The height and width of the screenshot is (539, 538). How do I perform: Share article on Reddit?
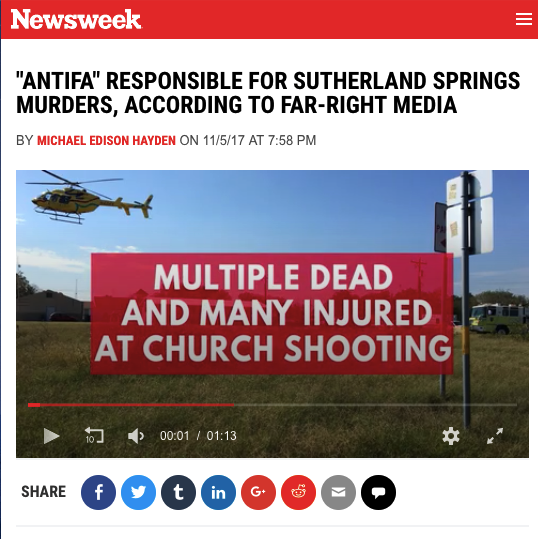tap(298, 492)
